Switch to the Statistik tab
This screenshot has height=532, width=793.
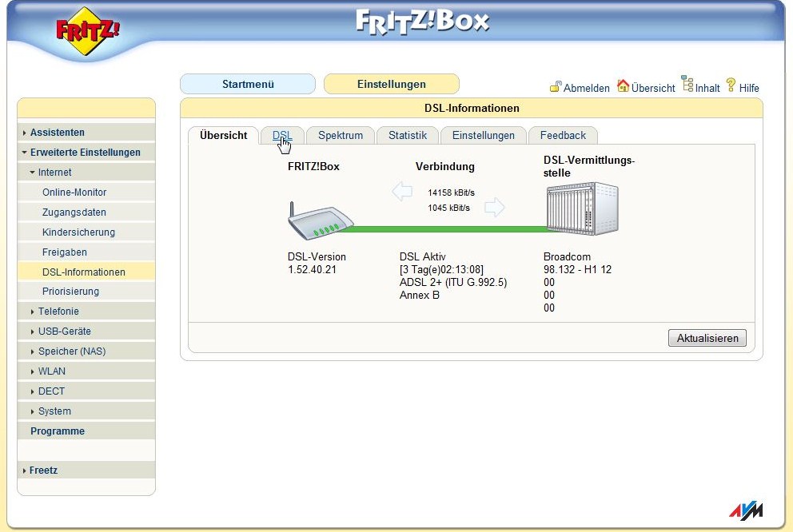[408, 136]
